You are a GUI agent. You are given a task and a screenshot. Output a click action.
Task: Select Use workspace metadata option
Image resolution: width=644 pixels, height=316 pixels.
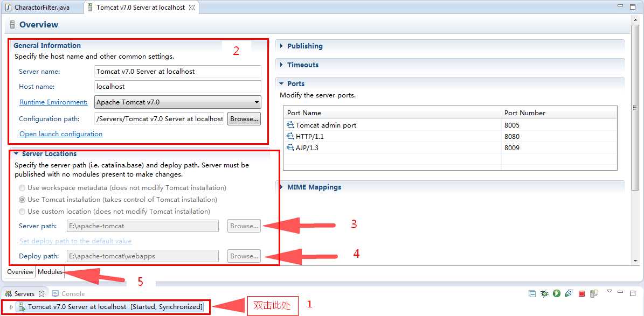(x=22, y=188)
